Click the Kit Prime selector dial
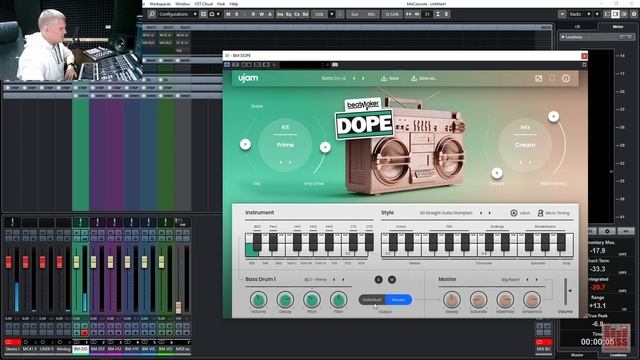 pos(285,145)
